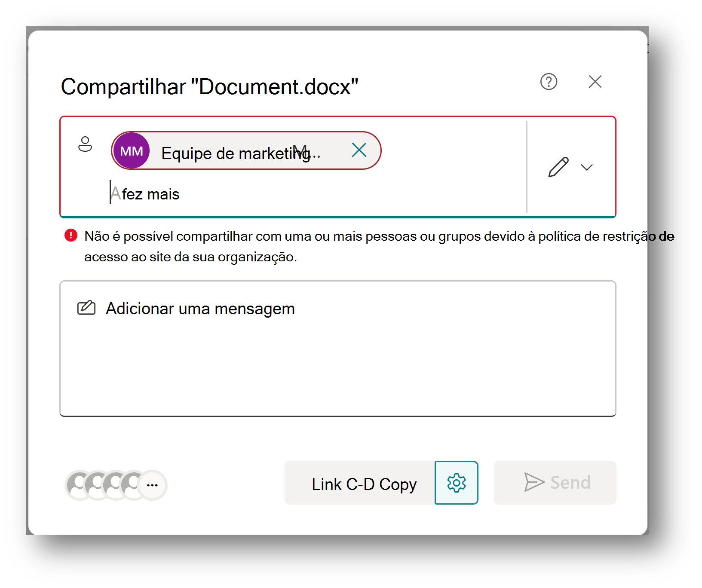
Task: Click the first shared user avatar
Action: coord(79,485)
